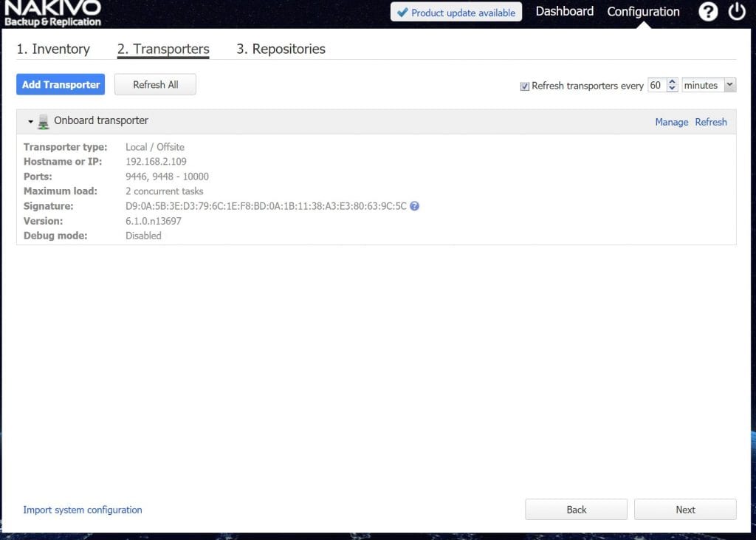Click the Onboard transporter server icon

pos(44,122)
